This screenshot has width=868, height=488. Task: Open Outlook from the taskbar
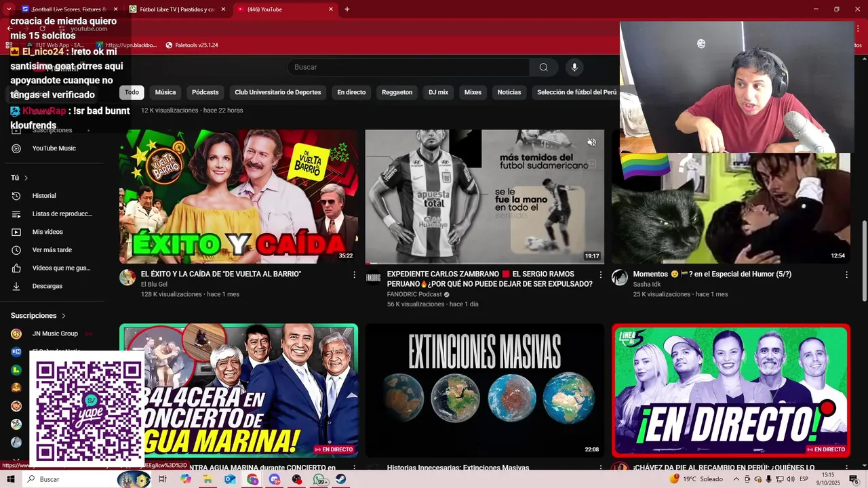229,479
